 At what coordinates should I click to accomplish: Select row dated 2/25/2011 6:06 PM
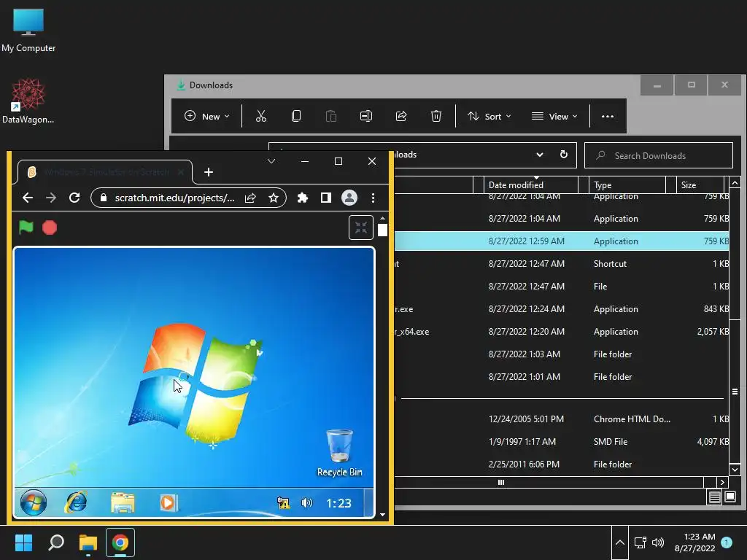(x=561, y=464)
